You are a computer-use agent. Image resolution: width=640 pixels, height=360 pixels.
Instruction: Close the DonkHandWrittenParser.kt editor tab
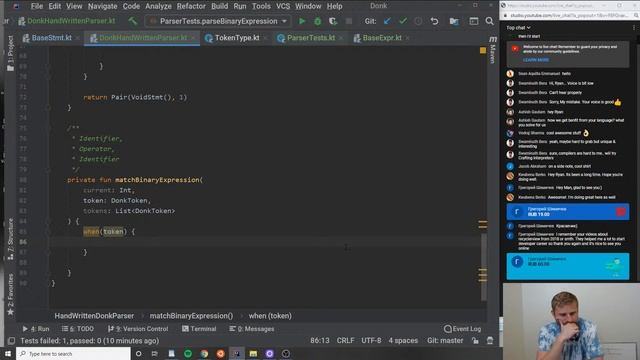193,38
